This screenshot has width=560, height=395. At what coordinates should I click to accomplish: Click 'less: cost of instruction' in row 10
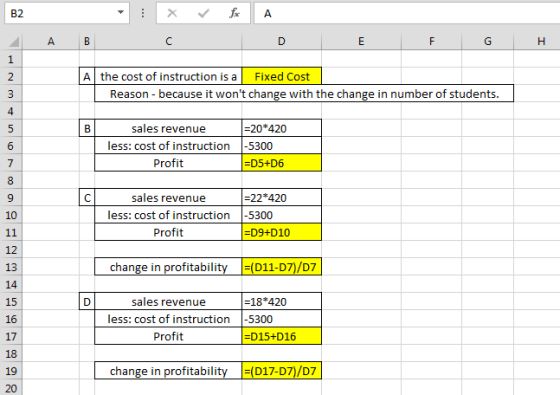(x=168, y=215)
